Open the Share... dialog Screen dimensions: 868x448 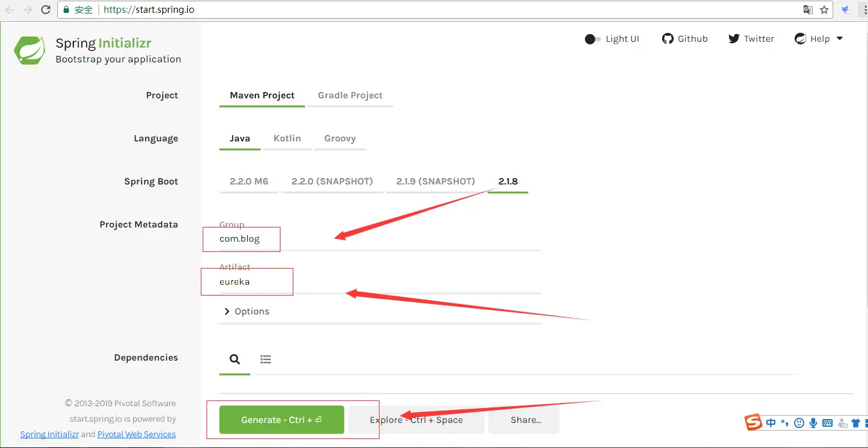coord(524,420)
